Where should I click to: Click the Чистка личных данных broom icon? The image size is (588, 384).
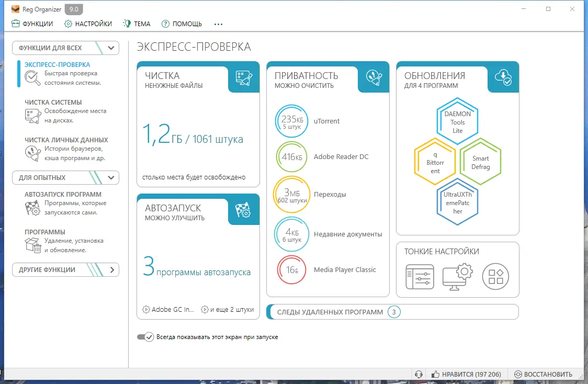(31, 153)
